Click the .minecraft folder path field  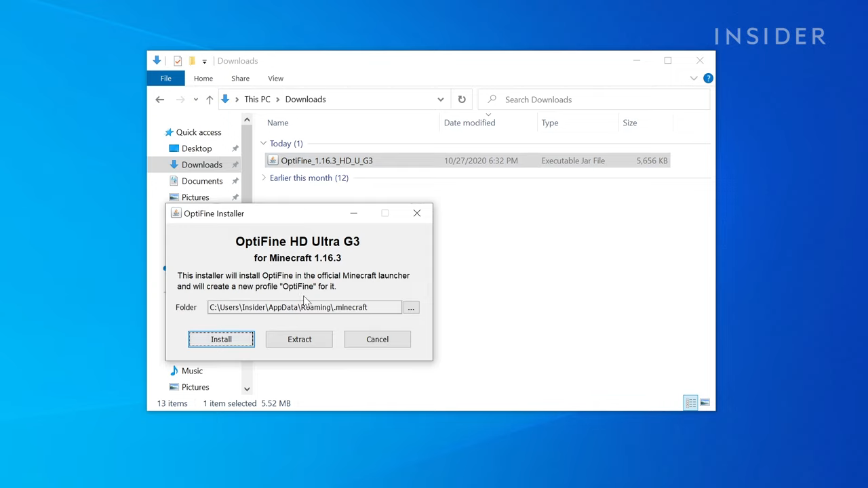pos(304,307)
